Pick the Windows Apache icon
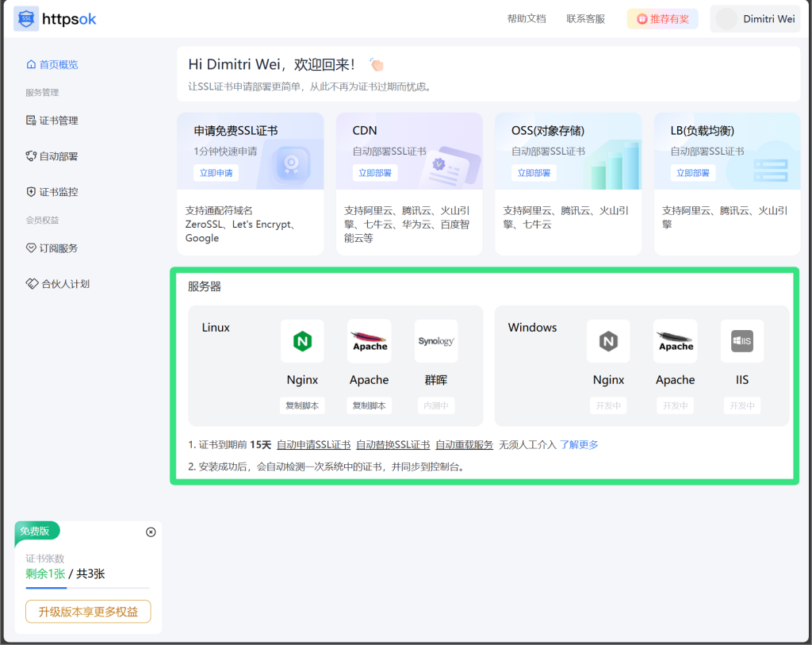The width and height of the screenshot is (812, 645). [x=676, y=341]
